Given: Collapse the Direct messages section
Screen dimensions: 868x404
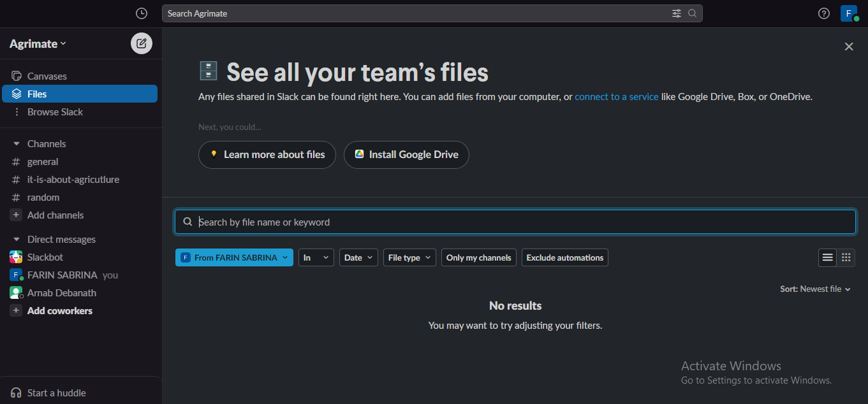Looking at the screenshot, I should tap(17, 240).
